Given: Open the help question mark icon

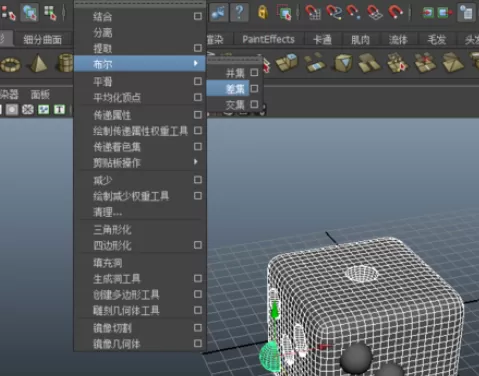Looking at the screenshot, I should click(239, 13).
